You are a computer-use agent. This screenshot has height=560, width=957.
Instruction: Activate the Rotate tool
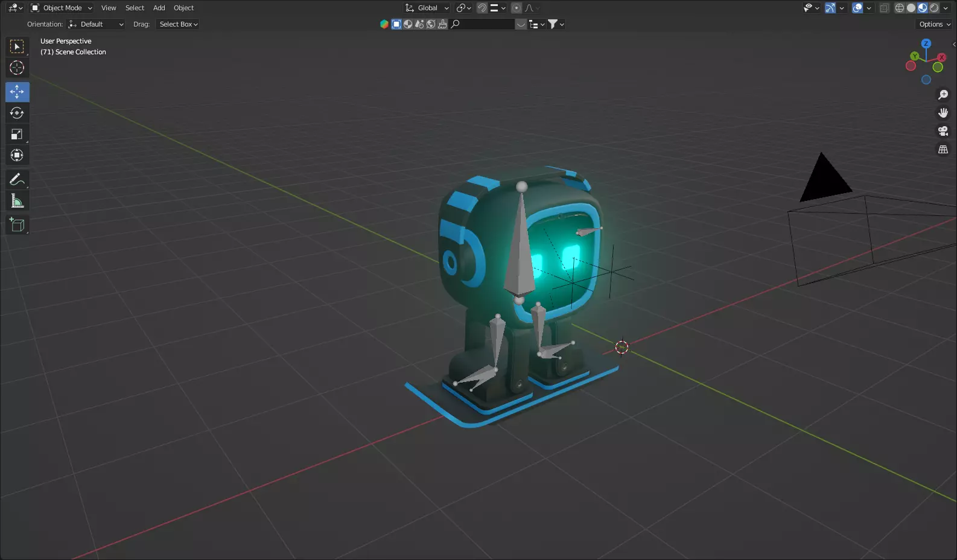[17, 113]
